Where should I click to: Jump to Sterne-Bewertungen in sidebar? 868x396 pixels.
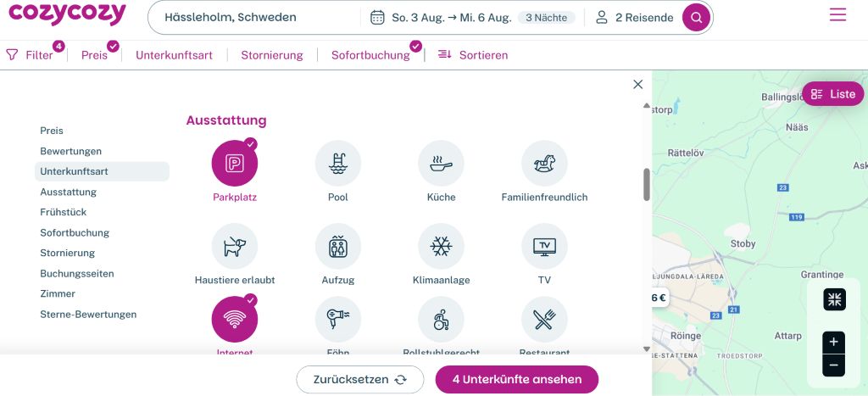[x=88, y=314]
